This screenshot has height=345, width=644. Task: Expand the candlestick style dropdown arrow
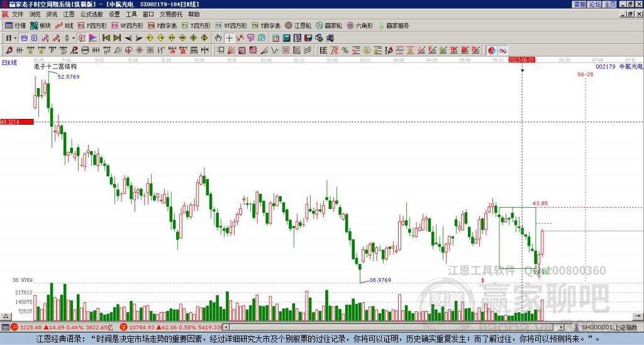74,38
